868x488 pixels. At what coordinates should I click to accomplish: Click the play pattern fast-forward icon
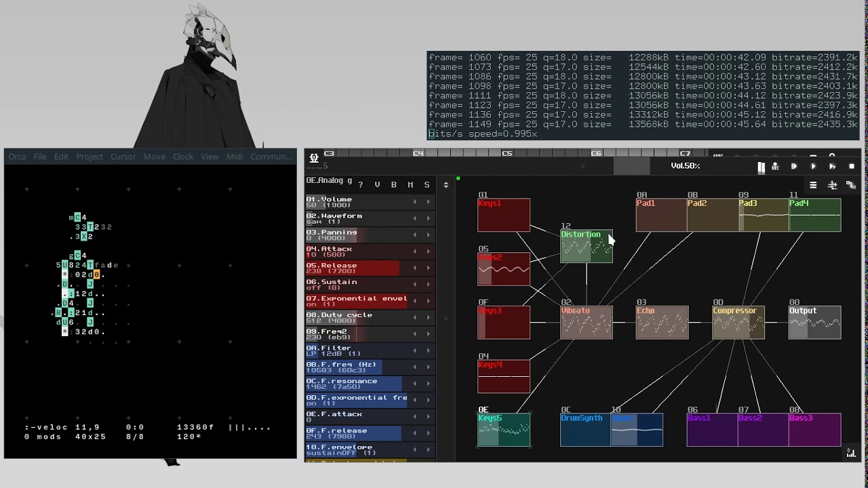pos(832,167)
